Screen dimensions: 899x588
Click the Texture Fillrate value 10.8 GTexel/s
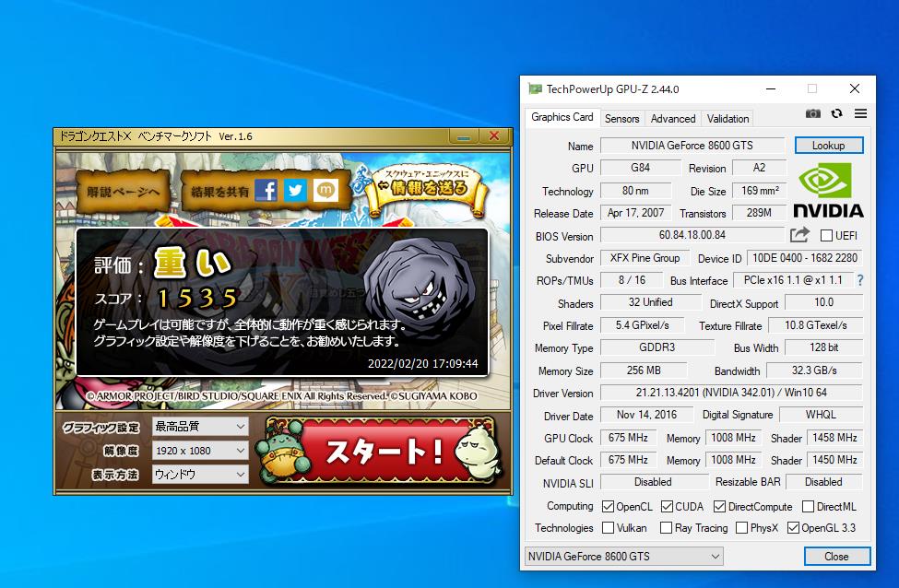pyautogui.click(x=815, y=325)
